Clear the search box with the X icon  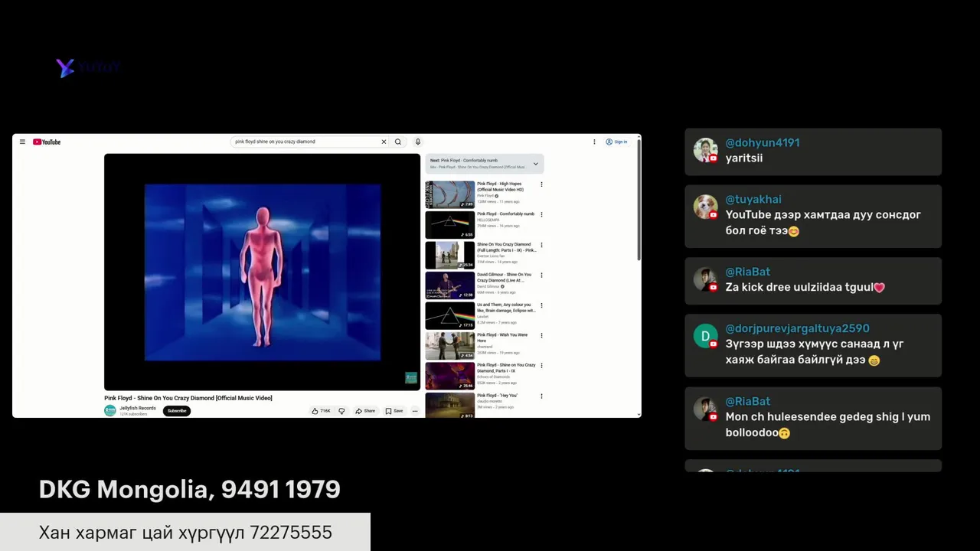coord(384,142)
